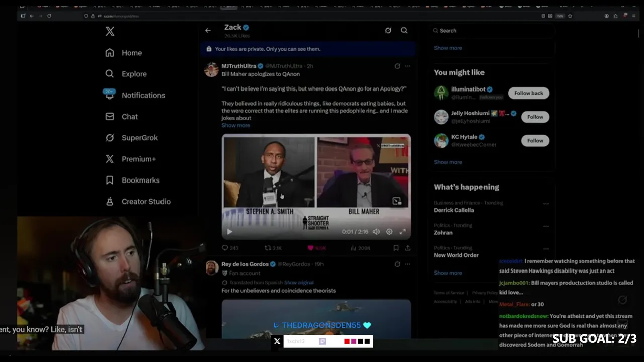The image size is (644, 362).
Task: Share the MJTruthUltra post
Action: (407, 248)
